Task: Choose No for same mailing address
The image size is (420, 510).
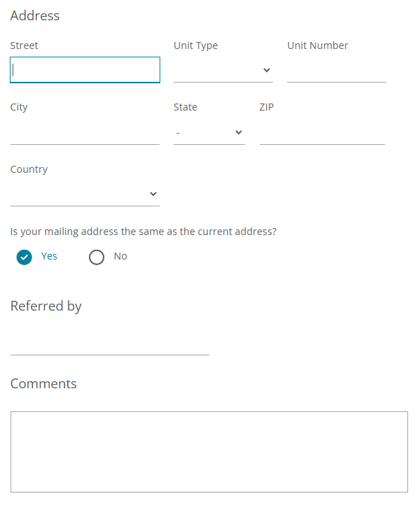Action: pyautogui.click(x=97, y=257)
